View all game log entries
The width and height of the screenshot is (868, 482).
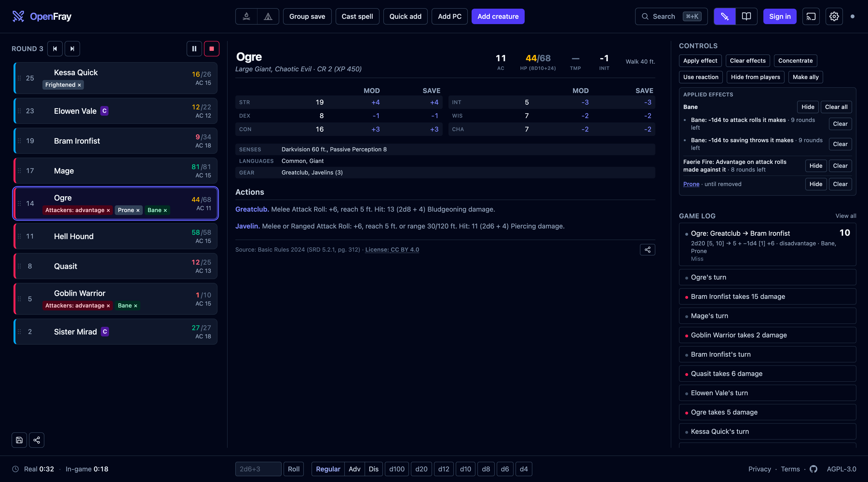point(845,216)
